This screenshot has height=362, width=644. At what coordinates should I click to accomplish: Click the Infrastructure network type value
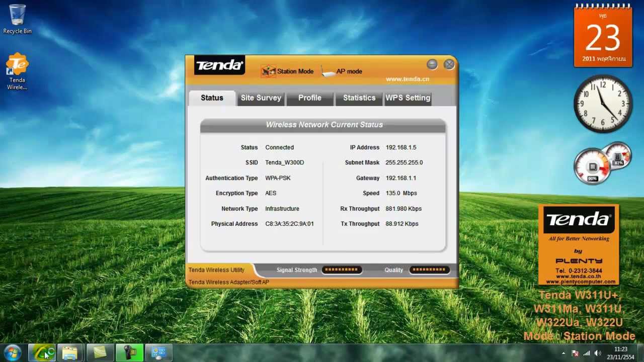[282, 209]
